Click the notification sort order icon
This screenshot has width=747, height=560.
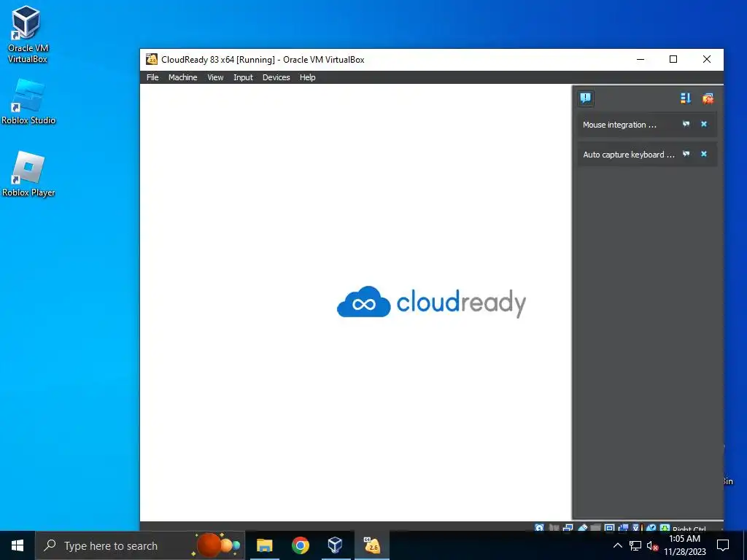685,98
